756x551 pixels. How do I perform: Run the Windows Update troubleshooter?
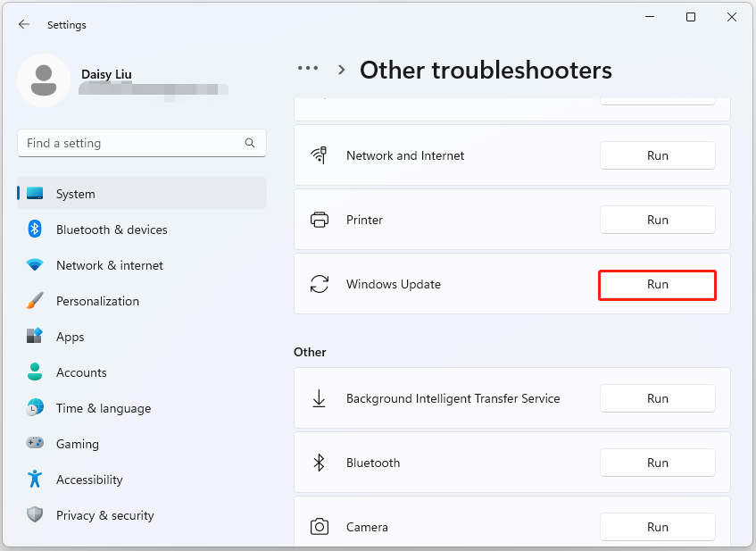[658, 284]
